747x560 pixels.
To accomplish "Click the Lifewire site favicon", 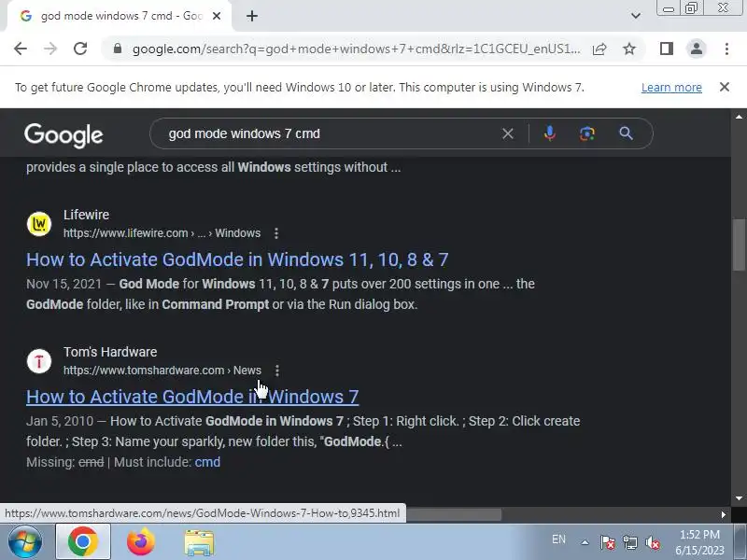I will point(39,224).
